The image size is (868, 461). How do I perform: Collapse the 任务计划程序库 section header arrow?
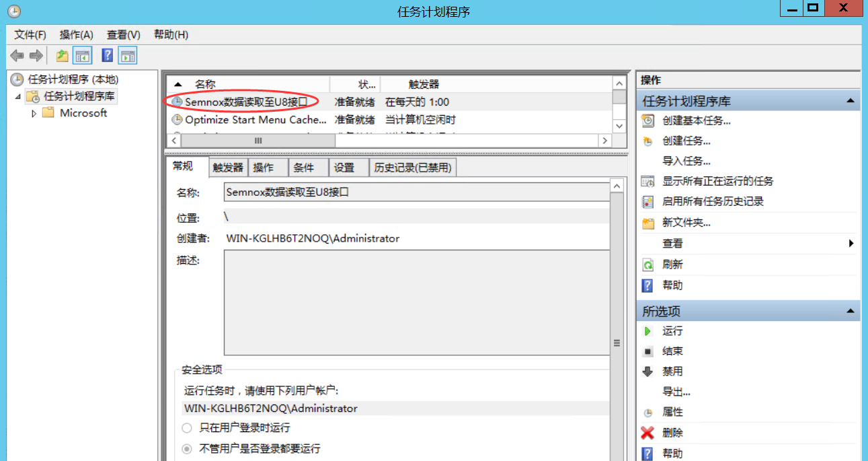coord(851,102)
